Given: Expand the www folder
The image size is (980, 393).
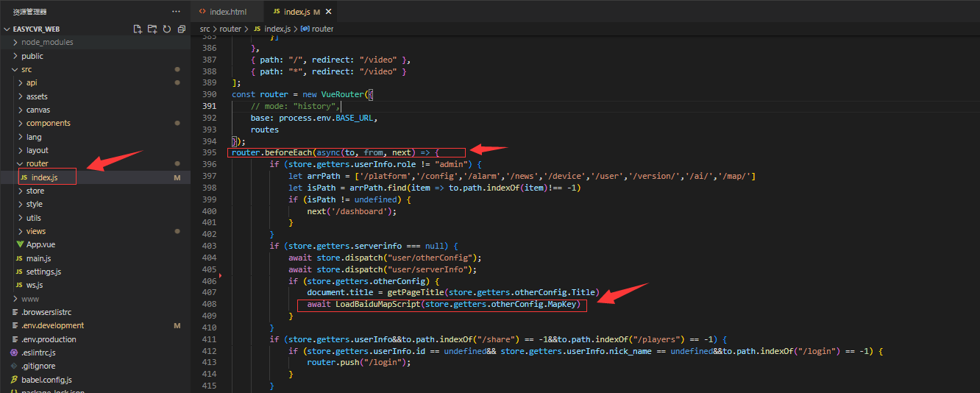Looking at the screenshot, I should coord(30,299).
